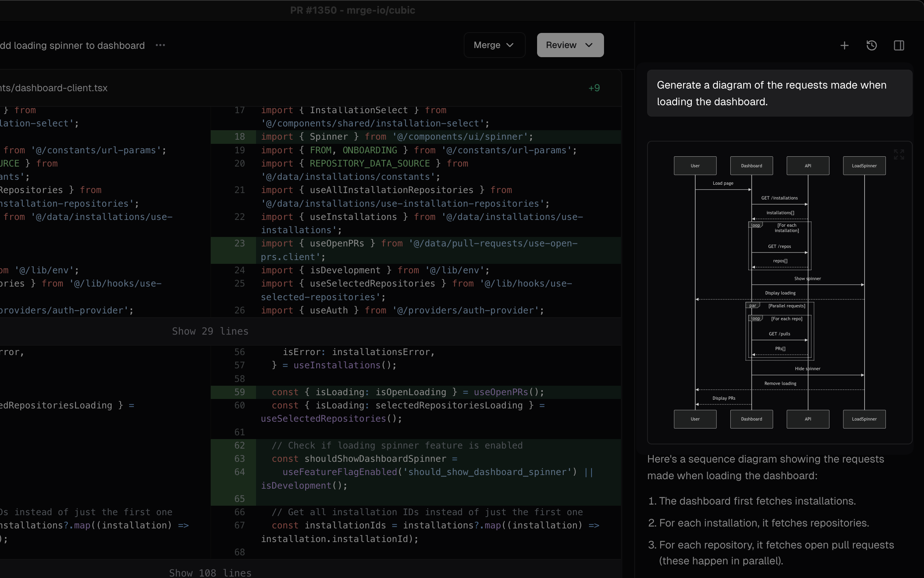
Task: Click line number 59 in gutter
Action: coord(239,392)
